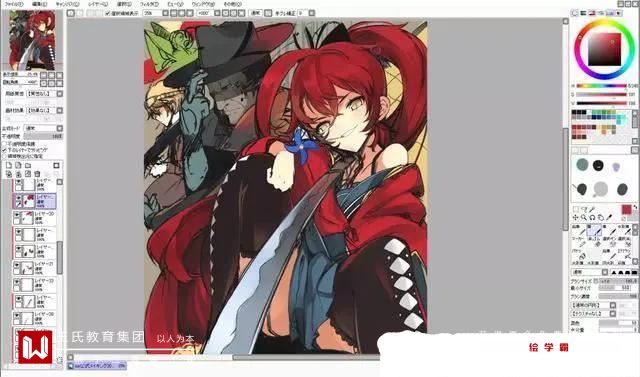The image size is (640, 377).
Task: Click the 通常 button in the top toolbar
Action: click(256, 13)
